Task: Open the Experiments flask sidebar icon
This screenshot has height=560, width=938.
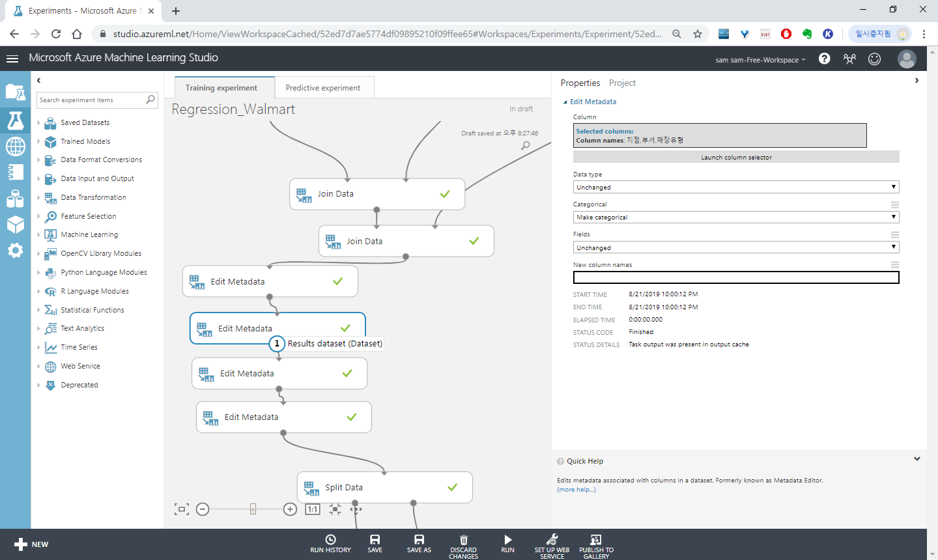Action: (x=16, y=120)
